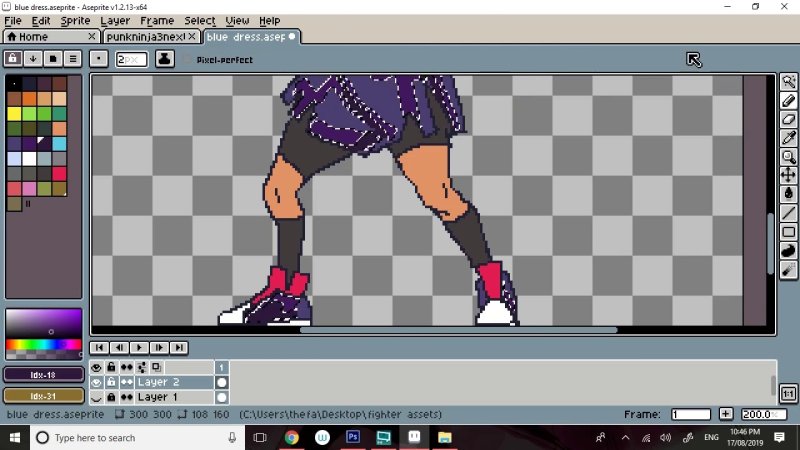Screen dimensions: 800x450
Task: Select the Rectangle shape tool
Action: pos(788,232)
